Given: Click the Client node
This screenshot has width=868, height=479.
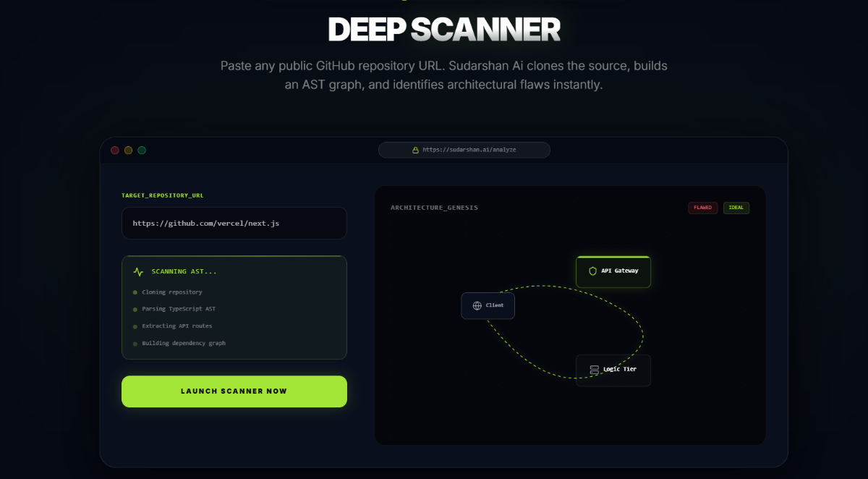Looking at the screenshot, I should 488,305.
